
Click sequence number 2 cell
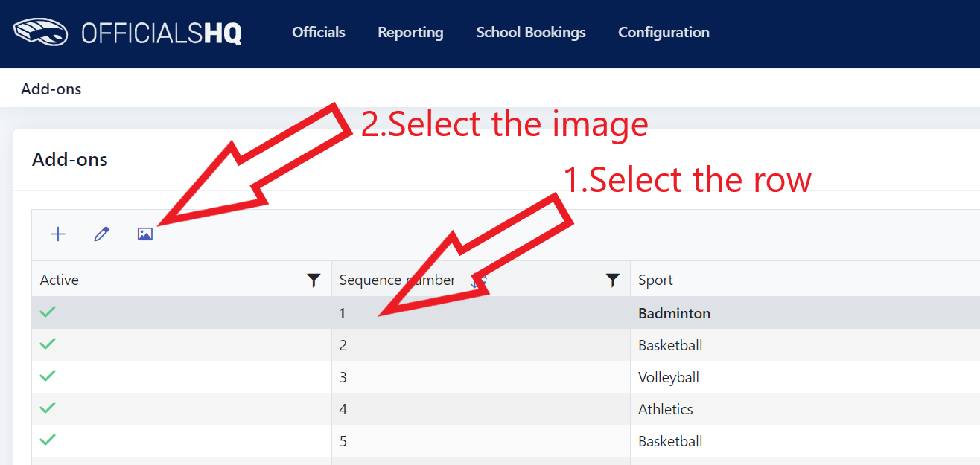coord(481,345)
